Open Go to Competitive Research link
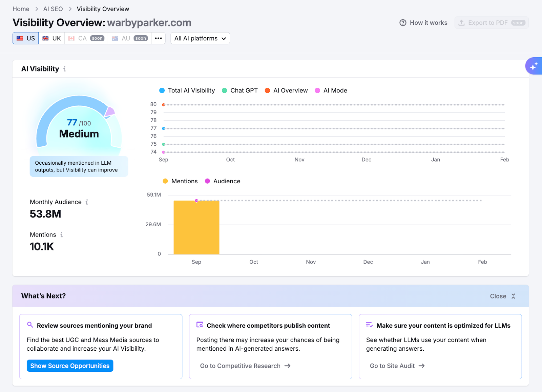Image resolution: width=542 pixels, height=392 pixels. tap(245, 366)
